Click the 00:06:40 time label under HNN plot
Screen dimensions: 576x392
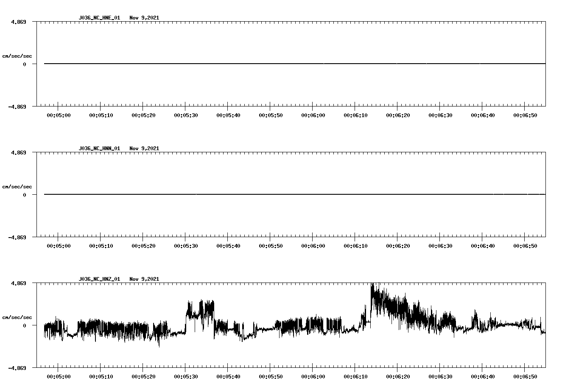(x=483, y=246)
